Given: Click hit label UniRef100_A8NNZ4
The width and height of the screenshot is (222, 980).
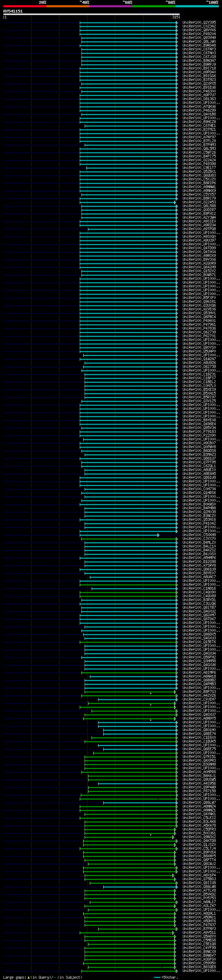Looking at the screenshot, I should pyautogui.click(x=199, y=807).
